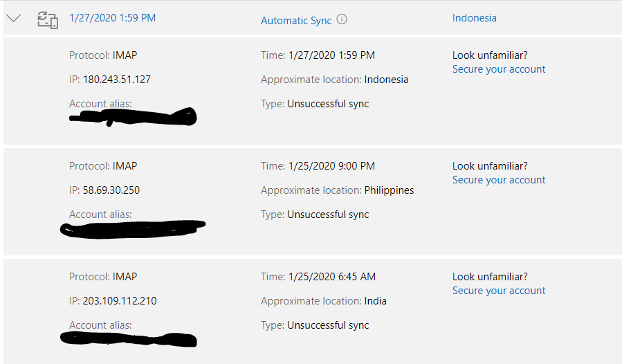Screen dimensions: 622x364
Task: Click Approximate location: Indonesia
Action: (x=334, y=80)
